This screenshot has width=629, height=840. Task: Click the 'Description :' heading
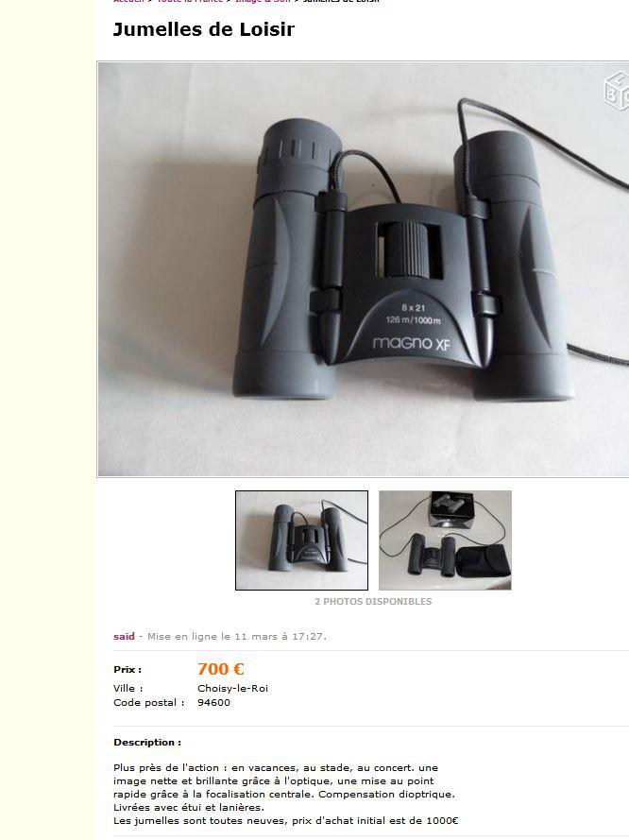pos(147,743)
